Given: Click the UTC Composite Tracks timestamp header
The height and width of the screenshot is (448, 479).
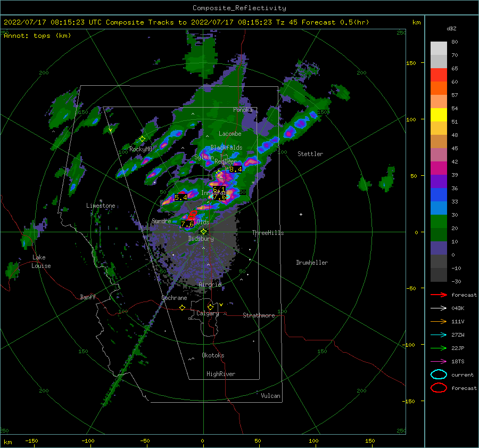Looking at the screenshot, I should (186, 22).
